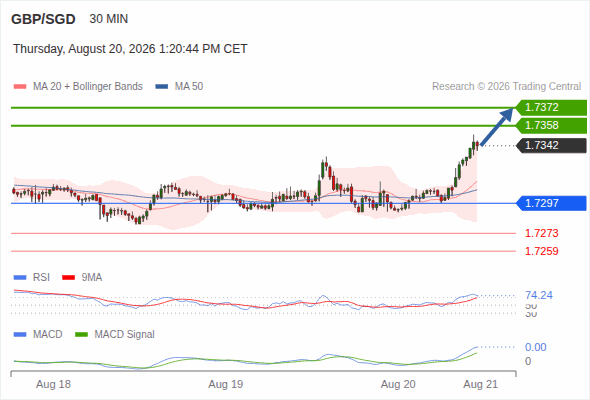Click the MA 50 legend label
Viewport: 590px width, 400px height.
[x=189, y=87]
